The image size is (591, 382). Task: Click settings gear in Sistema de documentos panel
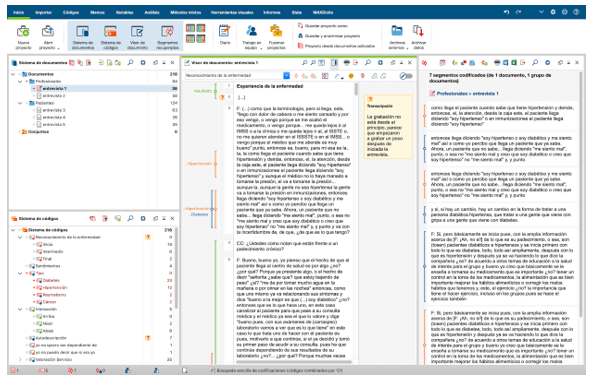click(x=143, y=63)
